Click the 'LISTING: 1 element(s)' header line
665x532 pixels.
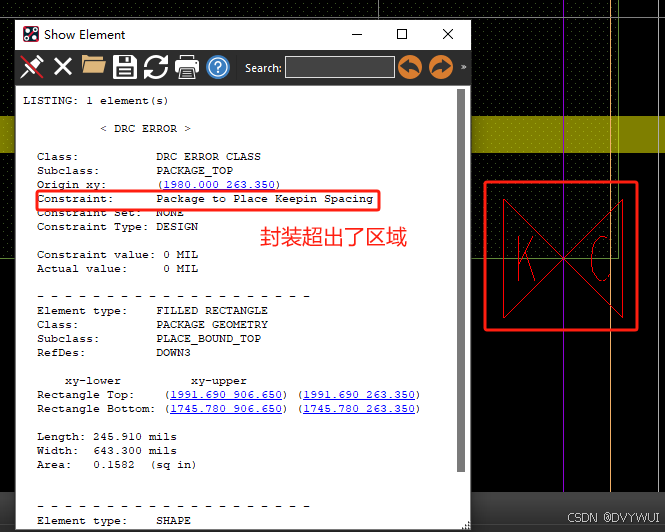(x=96, y=101)
